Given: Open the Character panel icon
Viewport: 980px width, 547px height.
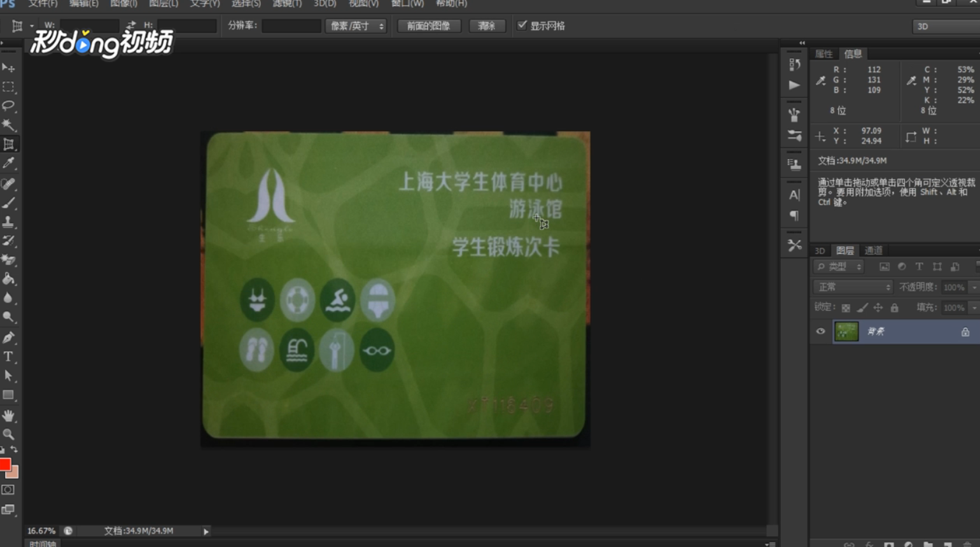Looking at the screenshot, I should click(x=794, y=195).
